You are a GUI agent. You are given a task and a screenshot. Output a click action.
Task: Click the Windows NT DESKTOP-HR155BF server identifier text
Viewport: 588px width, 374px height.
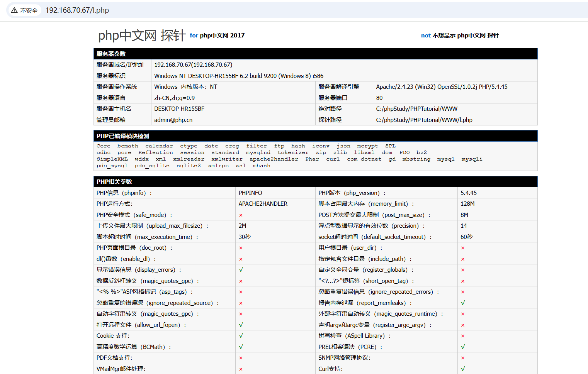239,76
